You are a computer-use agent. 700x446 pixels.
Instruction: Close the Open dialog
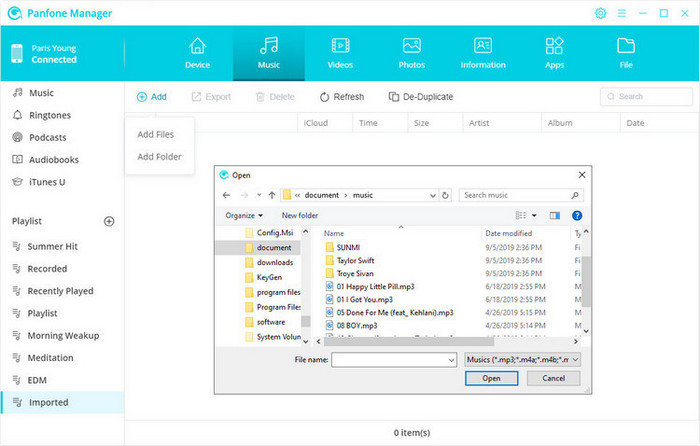[582, 175]
